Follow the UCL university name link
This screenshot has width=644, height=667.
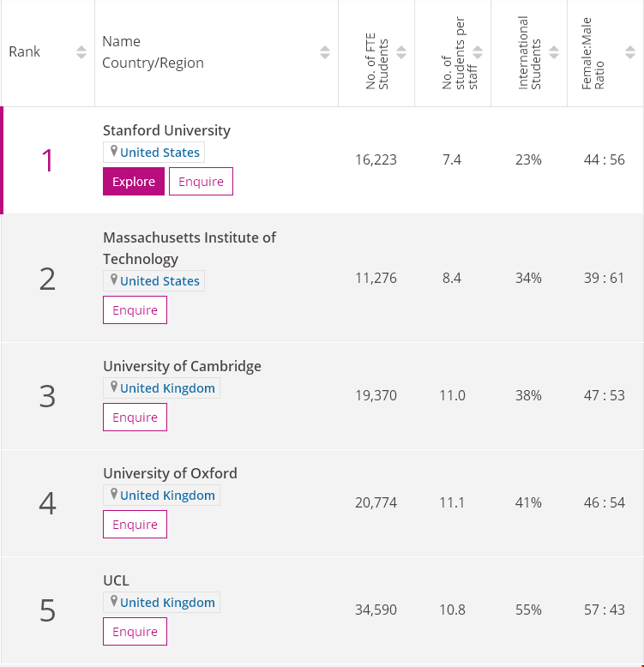coord(116,580)
